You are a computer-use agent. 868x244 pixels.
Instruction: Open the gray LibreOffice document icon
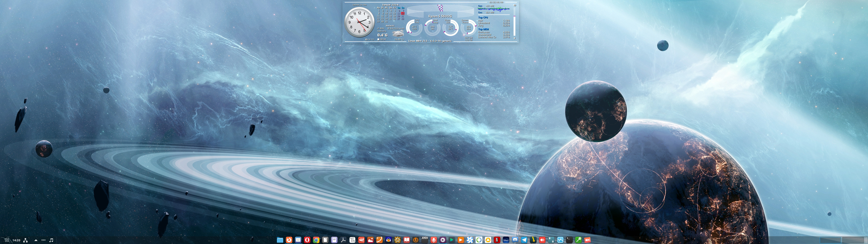pos(325,240)
